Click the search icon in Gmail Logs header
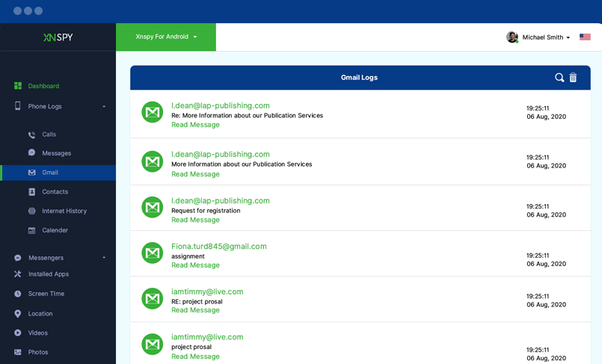Image resolution: width=602 pixels, height=364 pixels. coord(559,78)
